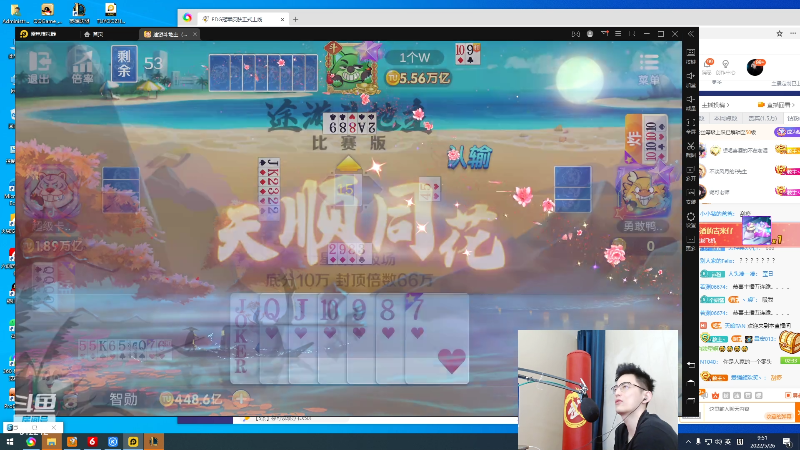Viewport: 800px width, 450px height.
Task: Open the 菜单 menu in the game
Action: pyautogui.click(x=648, y=68)
